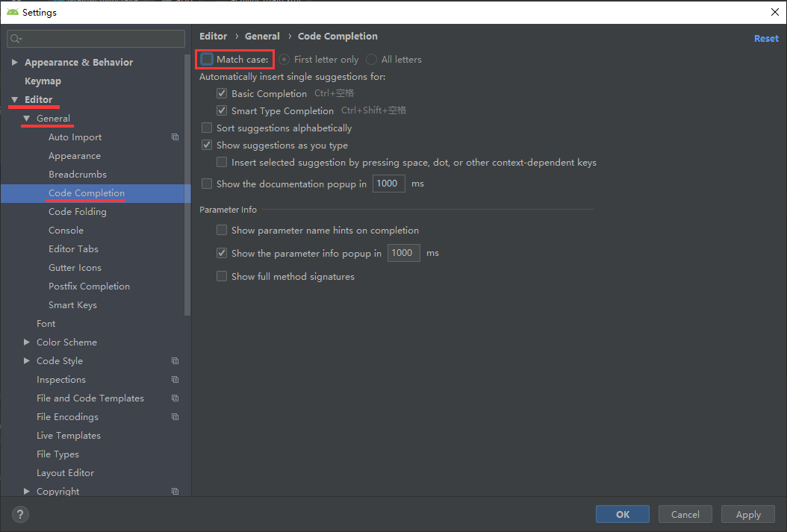Confirm settings with OK button
This screenshot has width=787, height=532.
(623, 514)
